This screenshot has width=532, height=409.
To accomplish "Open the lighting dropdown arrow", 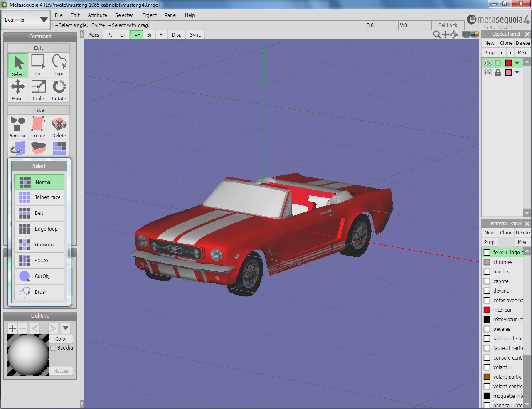I will (66, 328).
